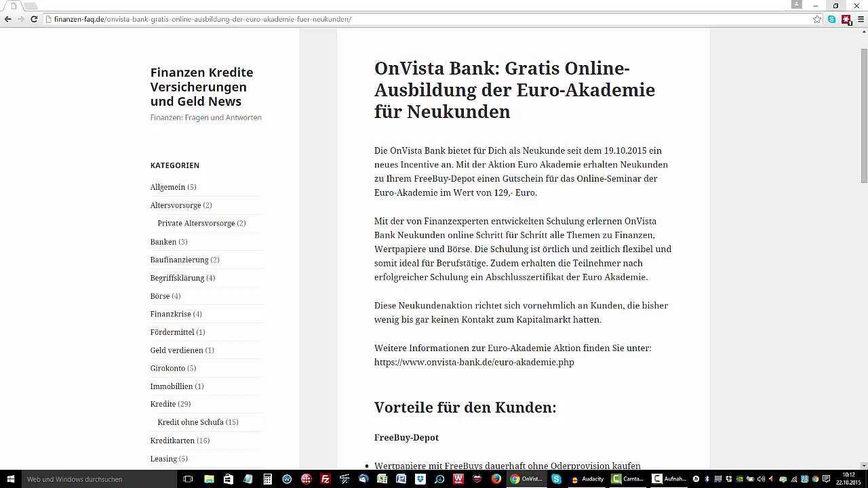The image size is (868, 488).
Task: Switch to Audacity in the taskbar
Action: pyautogui.click(x=587, y=479)
